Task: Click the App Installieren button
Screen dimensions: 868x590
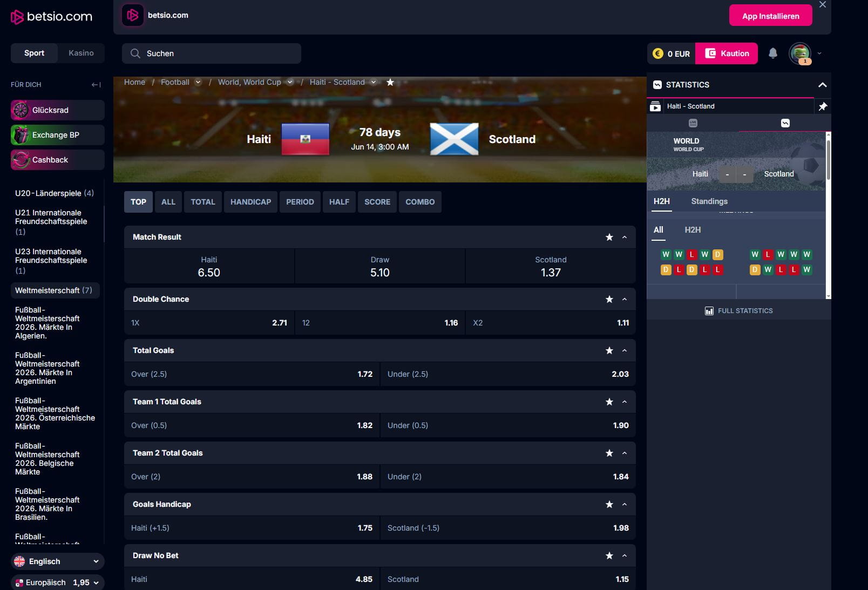Action: point(770,15)
